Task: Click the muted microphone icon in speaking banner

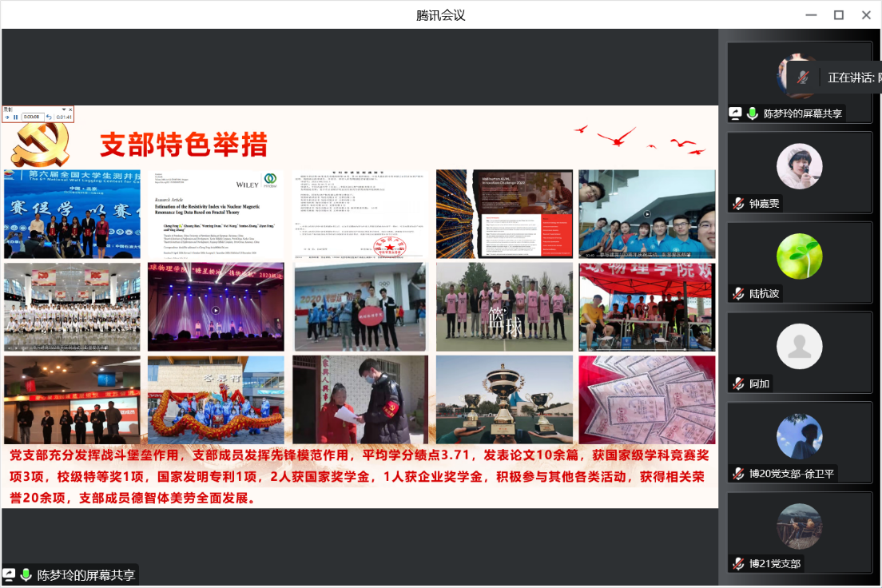Action: pyautogui.click(x=804, y=77)
